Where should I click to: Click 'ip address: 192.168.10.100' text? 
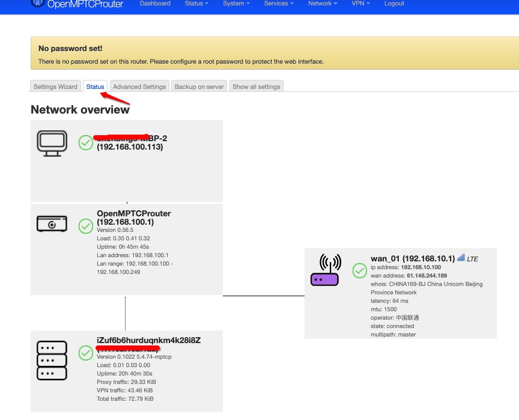point(406,267)
